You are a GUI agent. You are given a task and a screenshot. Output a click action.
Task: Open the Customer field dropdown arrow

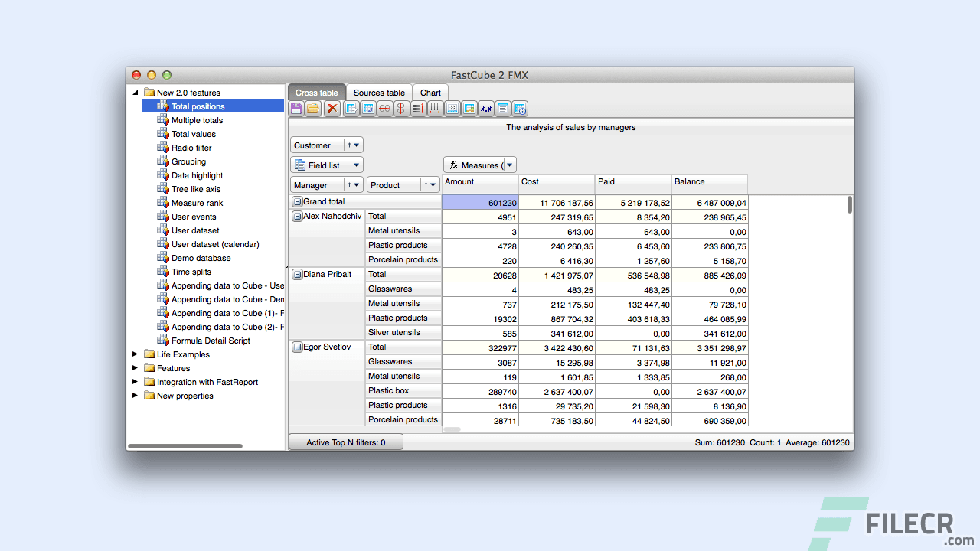click(358, 145)
